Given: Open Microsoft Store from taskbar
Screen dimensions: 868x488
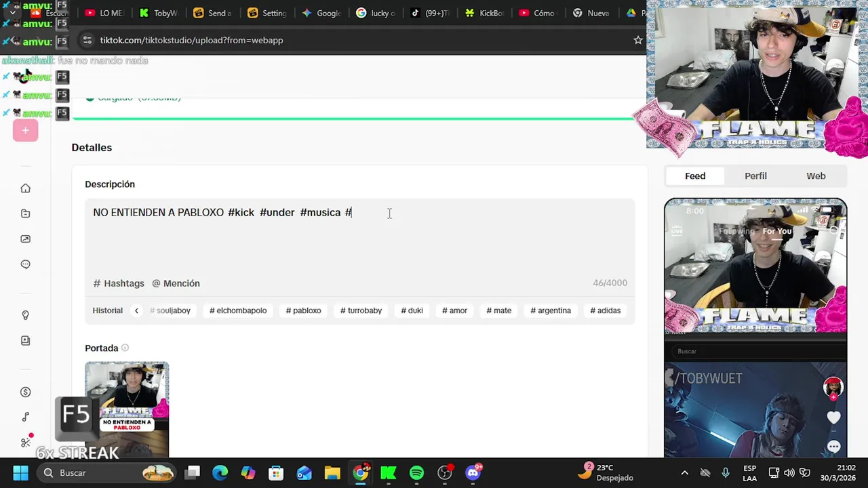Looking at the screenshot, I should [275, 472].
